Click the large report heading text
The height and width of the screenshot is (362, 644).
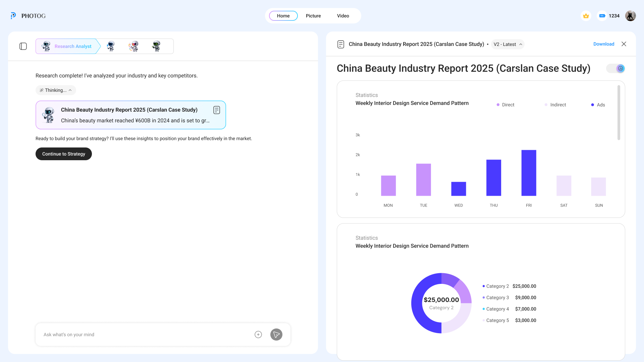tap(464, 68)
